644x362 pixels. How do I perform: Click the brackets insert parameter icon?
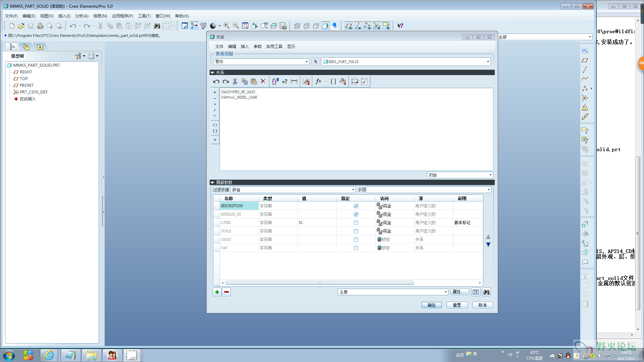(333, 81)
